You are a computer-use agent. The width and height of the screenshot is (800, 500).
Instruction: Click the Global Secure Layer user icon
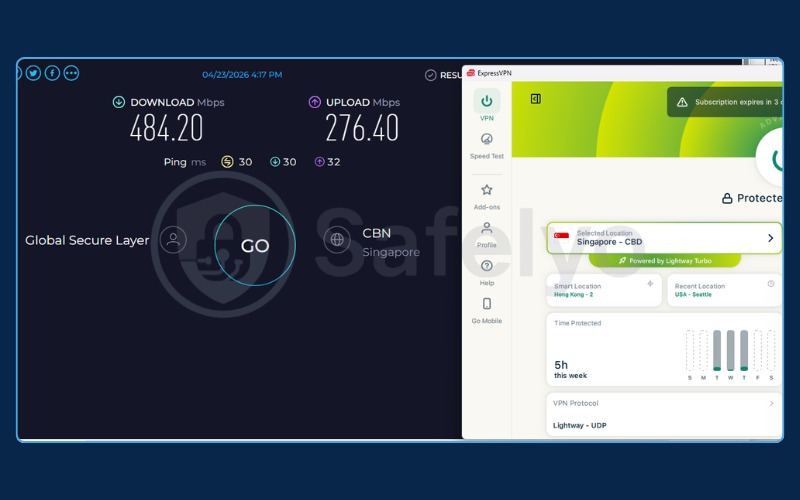(x=173, y=239)
